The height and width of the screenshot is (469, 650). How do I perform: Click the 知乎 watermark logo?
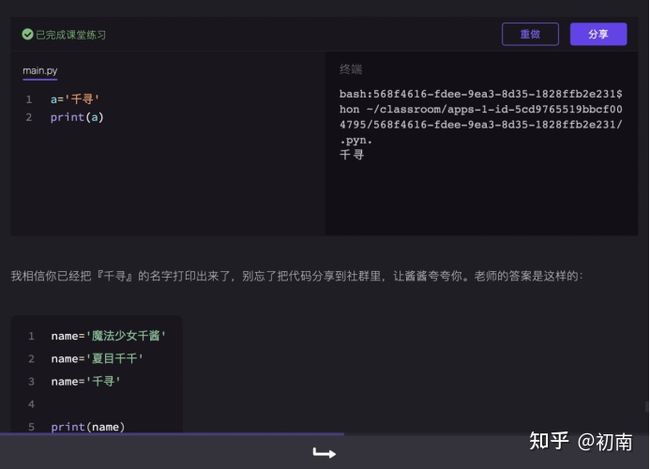click(x=549, y=441)
